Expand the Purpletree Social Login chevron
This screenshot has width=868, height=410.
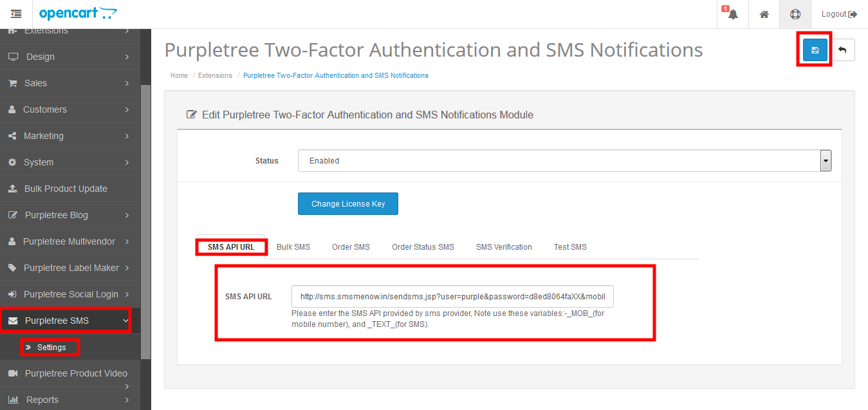[x=127, y=294]
